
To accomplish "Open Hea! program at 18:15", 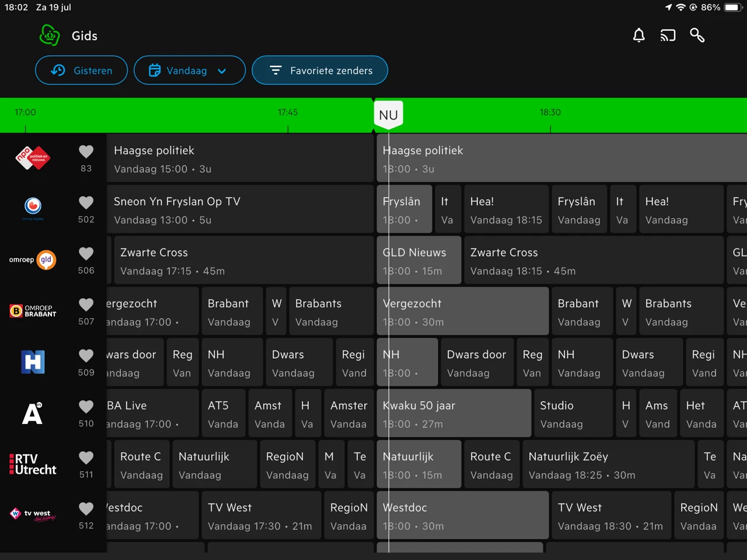I will click(506, 210).
